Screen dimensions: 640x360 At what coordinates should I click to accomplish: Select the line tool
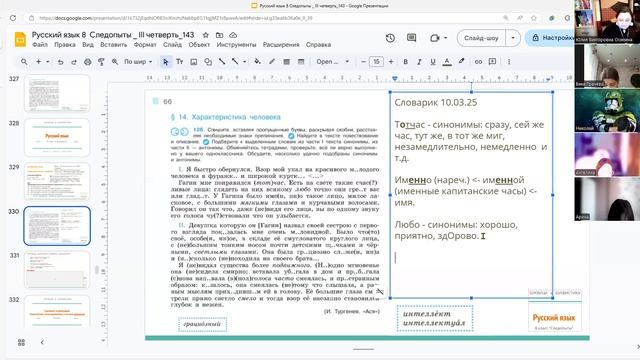[x=222, y=62]
